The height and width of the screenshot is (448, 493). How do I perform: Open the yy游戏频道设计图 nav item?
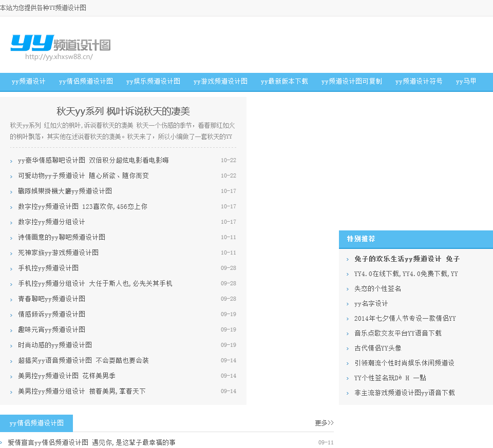220,82
